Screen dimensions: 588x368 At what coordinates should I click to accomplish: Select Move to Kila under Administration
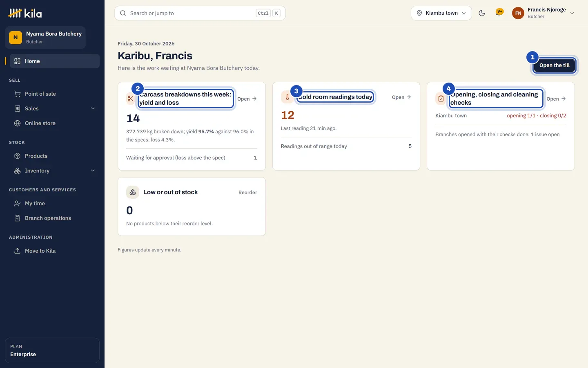pyautogui.click(x=55, y=251)
